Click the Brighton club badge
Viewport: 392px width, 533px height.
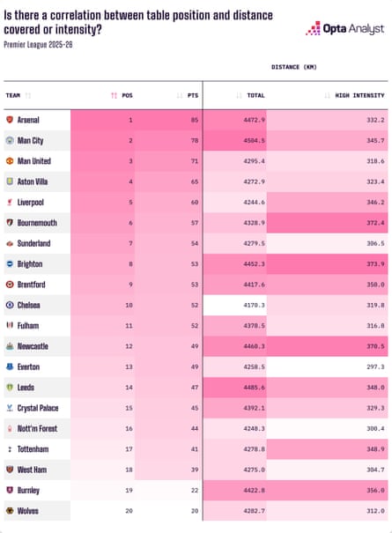point(10,263)
